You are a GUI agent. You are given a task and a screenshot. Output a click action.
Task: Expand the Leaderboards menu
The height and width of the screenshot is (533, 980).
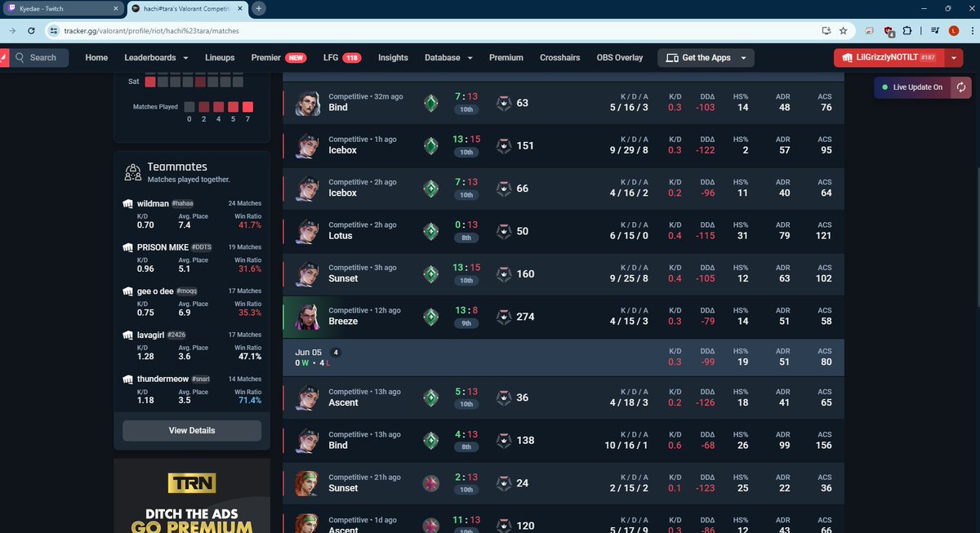coord(156,58)
